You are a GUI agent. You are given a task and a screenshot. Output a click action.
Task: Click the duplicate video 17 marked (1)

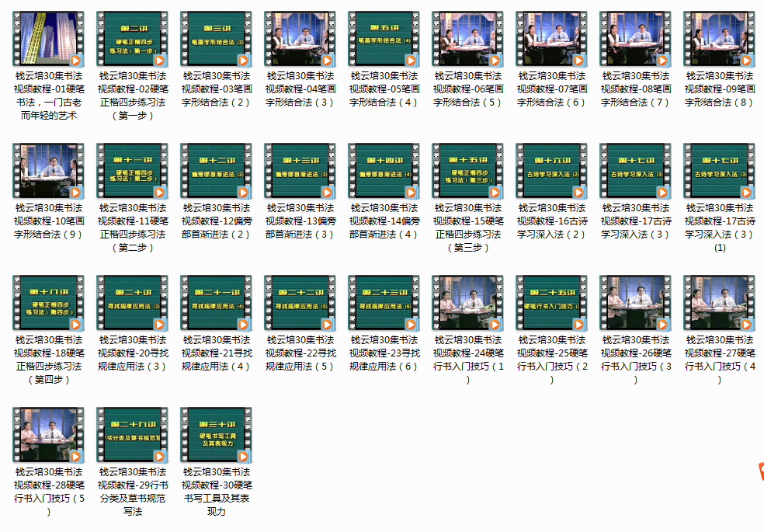[719, 171]
